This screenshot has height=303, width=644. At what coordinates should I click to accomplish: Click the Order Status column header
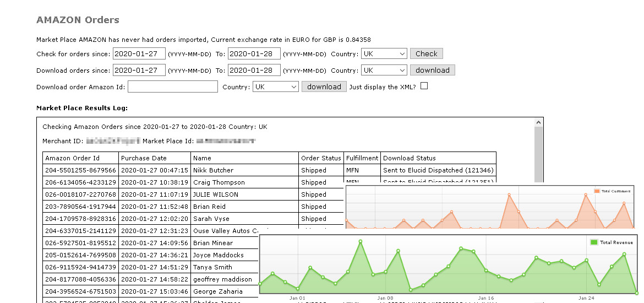tap(321, 158)
